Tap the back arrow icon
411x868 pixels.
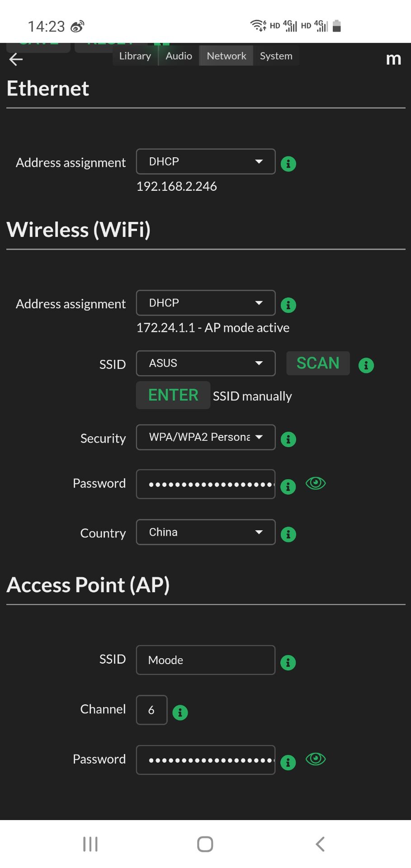coord(16,59)
